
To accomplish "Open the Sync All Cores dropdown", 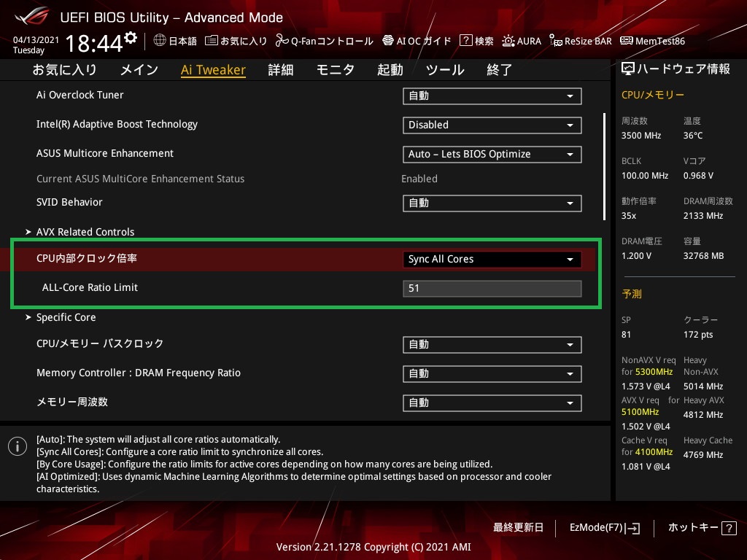I will point(492,259).
